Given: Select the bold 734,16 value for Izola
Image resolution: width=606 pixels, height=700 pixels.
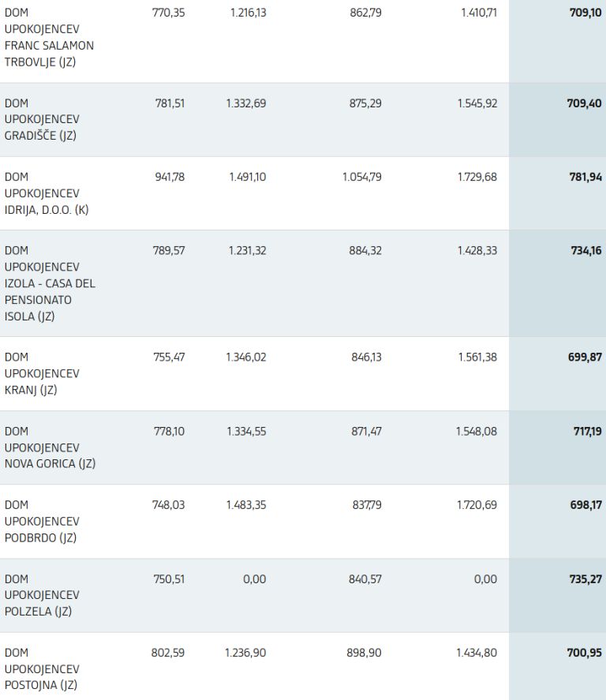Looking at the screenshot, I should click(x=585, y=251).
